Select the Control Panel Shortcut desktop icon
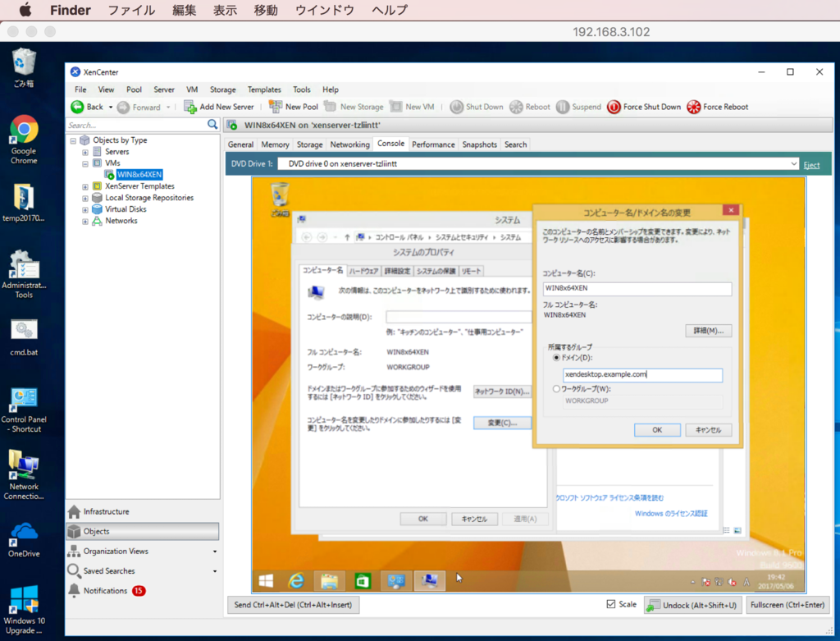 tap(24, 410)
